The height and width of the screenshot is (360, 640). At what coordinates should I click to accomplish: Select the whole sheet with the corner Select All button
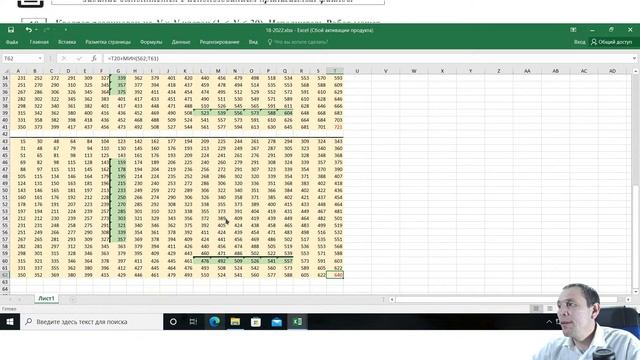coord(4,71)
